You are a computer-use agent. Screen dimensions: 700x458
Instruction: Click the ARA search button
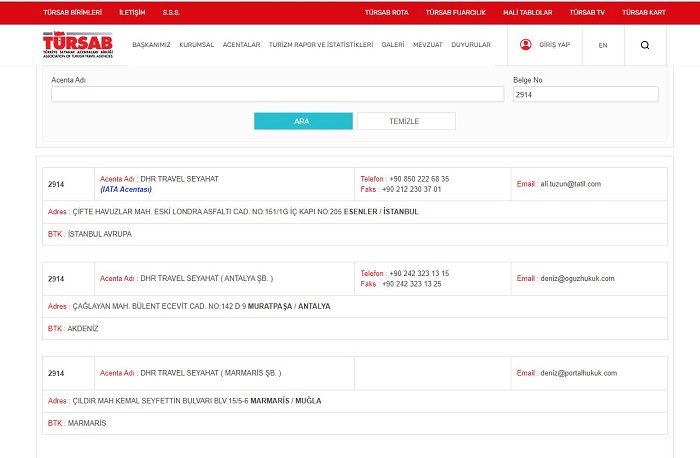pyautogui.click(x=303, y=121)
